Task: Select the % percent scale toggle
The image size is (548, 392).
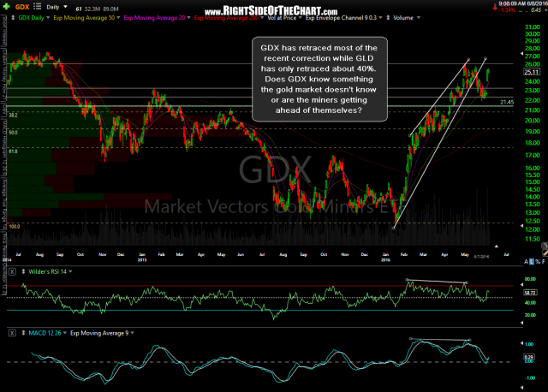Action: 538,262
